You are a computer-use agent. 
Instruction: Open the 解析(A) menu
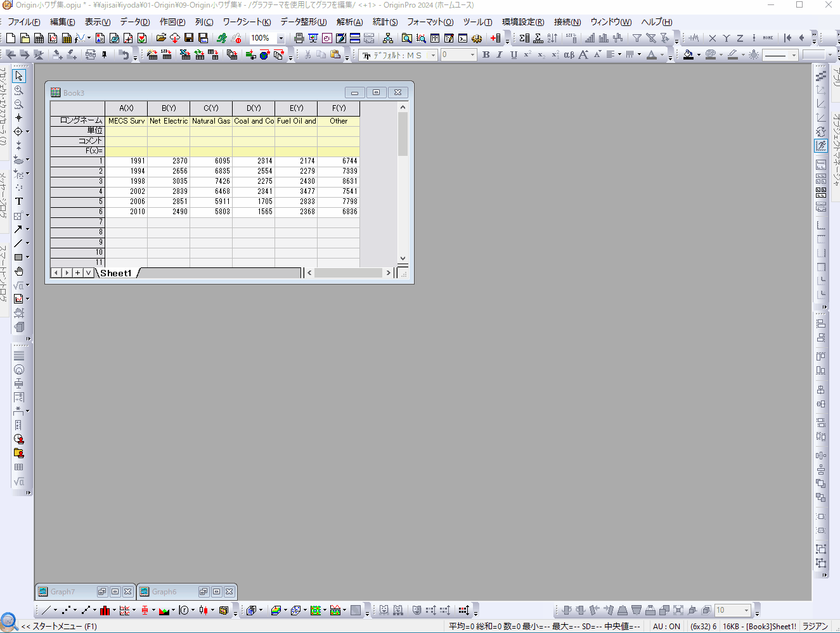(350, 22)
